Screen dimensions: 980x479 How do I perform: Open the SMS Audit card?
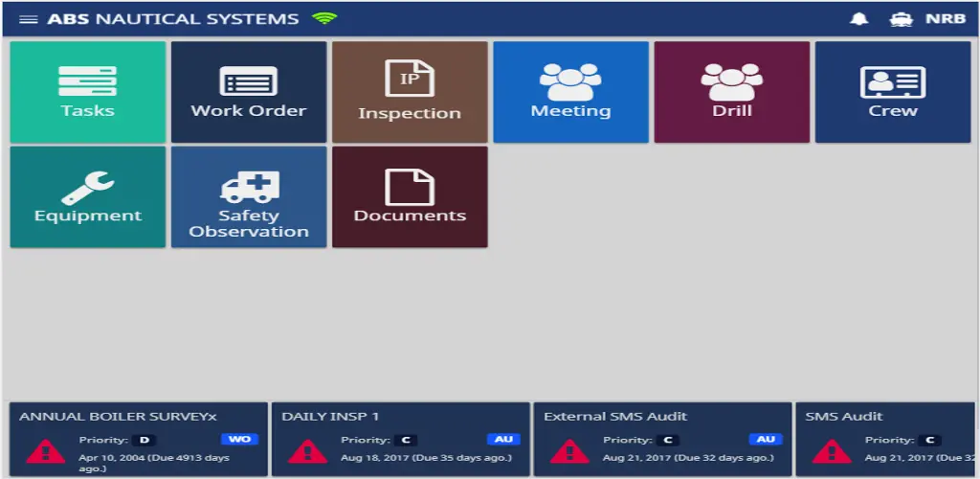point(885,439)
